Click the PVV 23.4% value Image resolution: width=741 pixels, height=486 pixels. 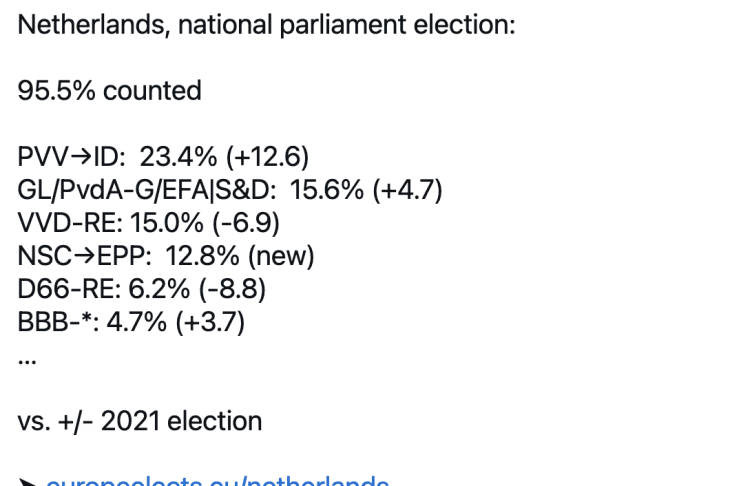[178, 156]
